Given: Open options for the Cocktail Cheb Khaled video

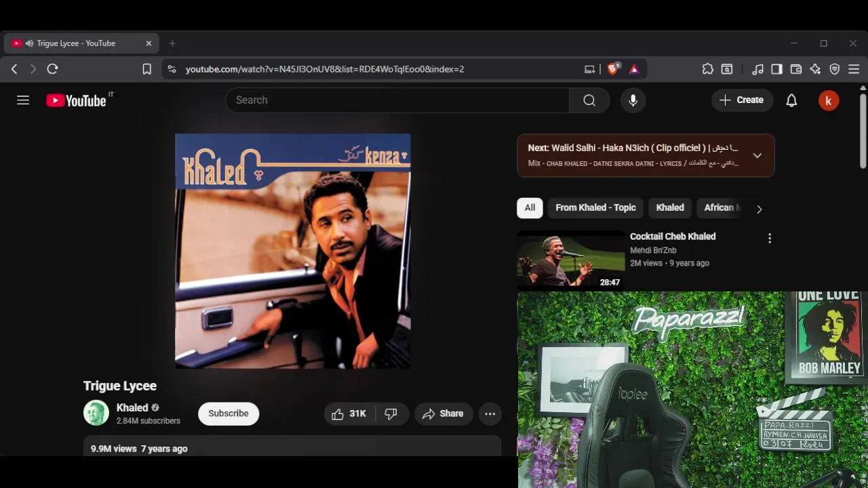Looking at the screenshot, I should click(x=770, y=239).
